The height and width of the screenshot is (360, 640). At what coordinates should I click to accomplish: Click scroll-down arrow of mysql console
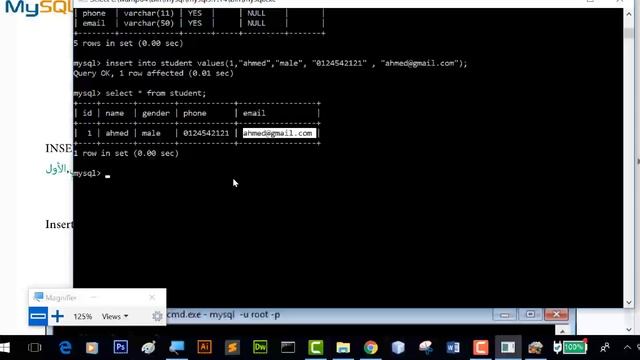click(629, 302)
